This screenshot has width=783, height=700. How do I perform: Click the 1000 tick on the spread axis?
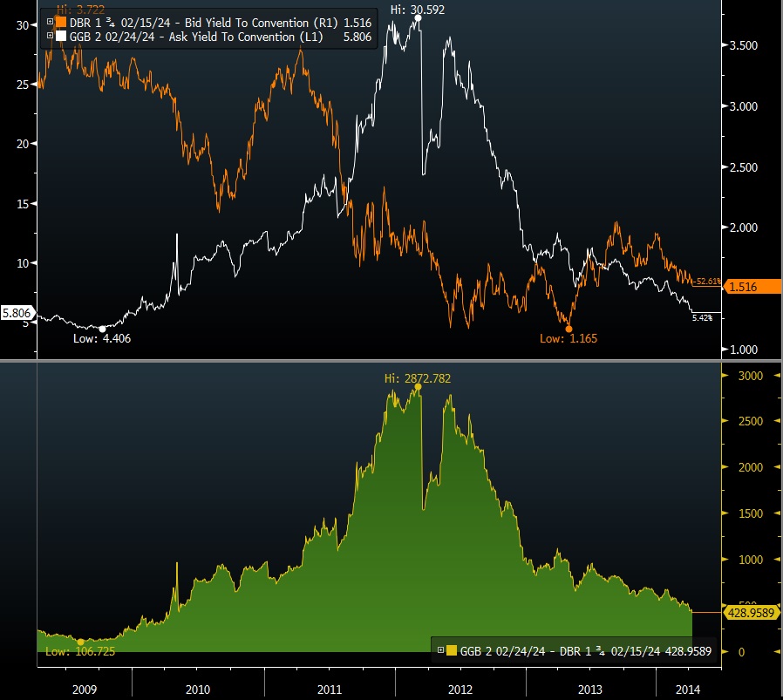tap(751, 560)
